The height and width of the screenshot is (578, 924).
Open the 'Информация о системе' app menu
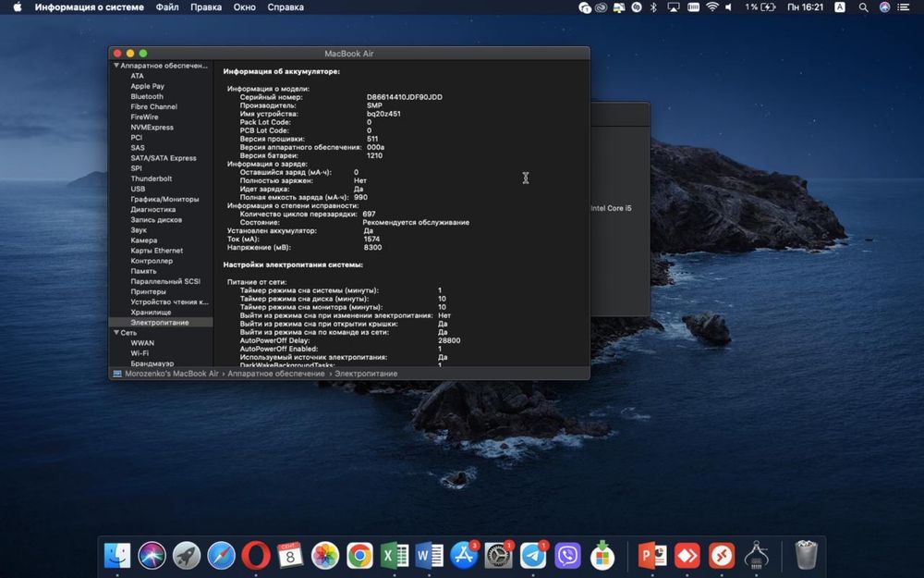pos(89,7)
